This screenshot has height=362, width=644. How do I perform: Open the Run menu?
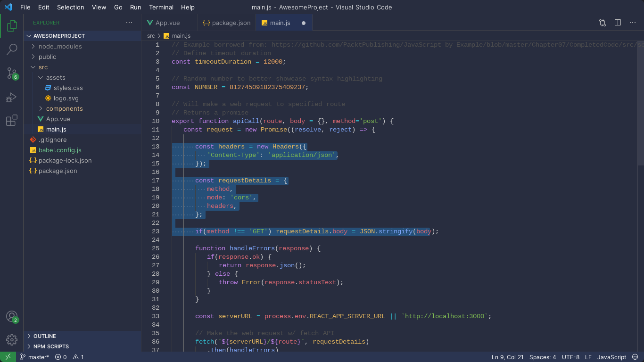click(136, 7)
